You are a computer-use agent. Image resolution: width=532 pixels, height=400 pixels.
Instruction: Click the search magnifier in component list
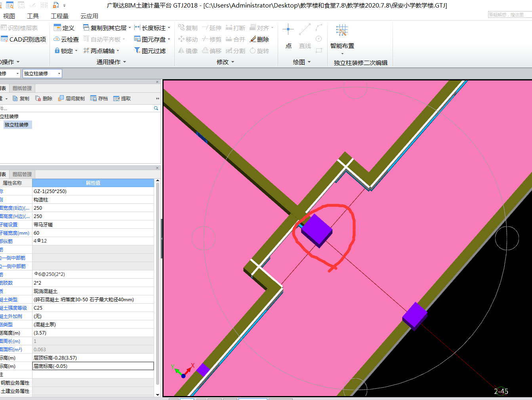pyautogui.click(x=156, y=108)
